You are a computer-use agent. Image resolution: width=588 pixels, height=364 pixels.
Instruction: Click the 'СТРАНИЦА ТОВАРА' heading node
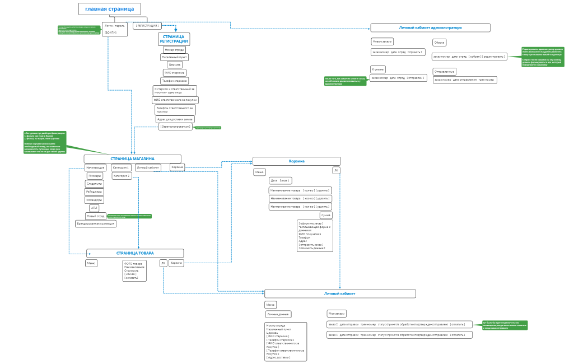(x=135, y=253)
